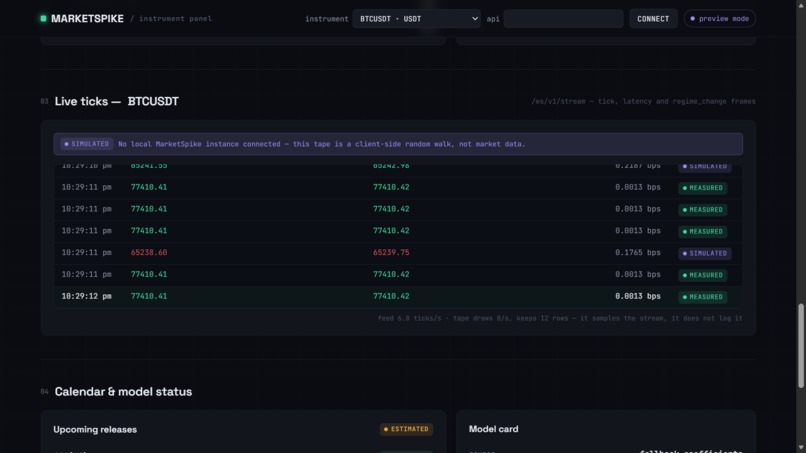Click the 'api' field label
The image size is (806, 453).
coord(493,19)
